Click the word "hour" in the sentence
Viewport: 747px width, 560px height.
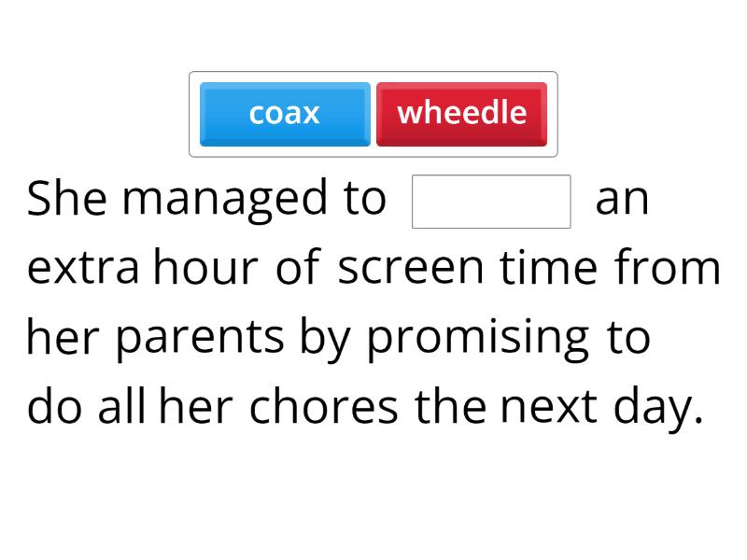(x=205, y=268)
